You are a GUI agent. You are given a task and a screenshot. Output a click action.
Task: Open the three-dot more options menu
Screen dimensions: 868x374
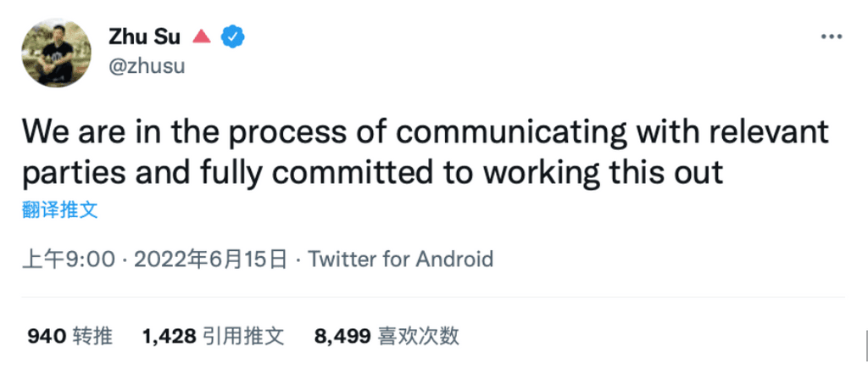831,37
